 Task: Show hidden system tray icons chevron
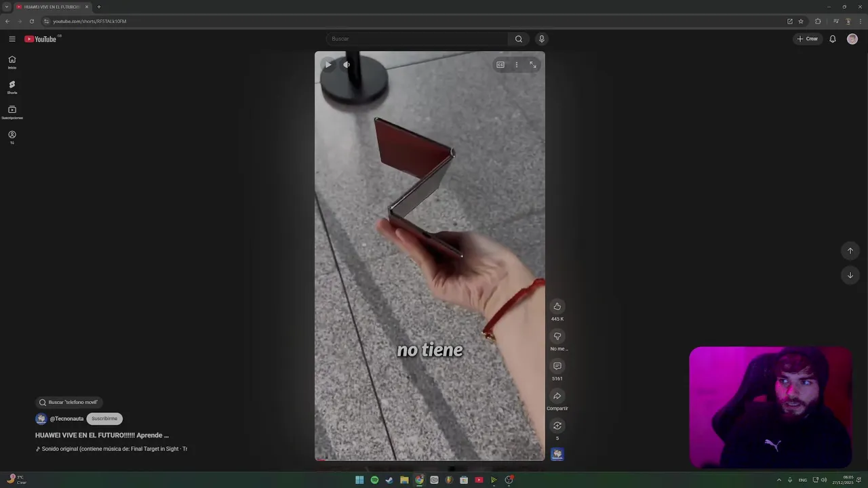778,480
